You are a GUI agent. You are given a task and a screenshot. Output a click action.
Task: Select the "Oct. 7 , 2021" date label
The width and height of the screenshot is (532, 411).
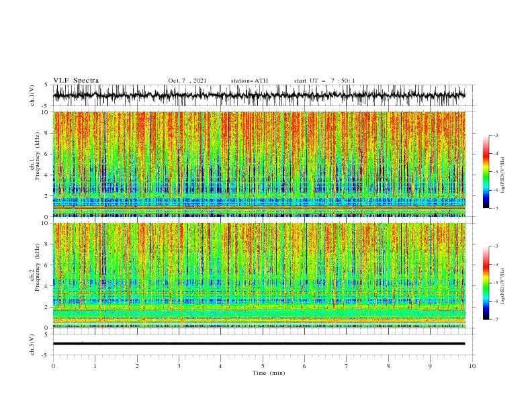(187, 81)
